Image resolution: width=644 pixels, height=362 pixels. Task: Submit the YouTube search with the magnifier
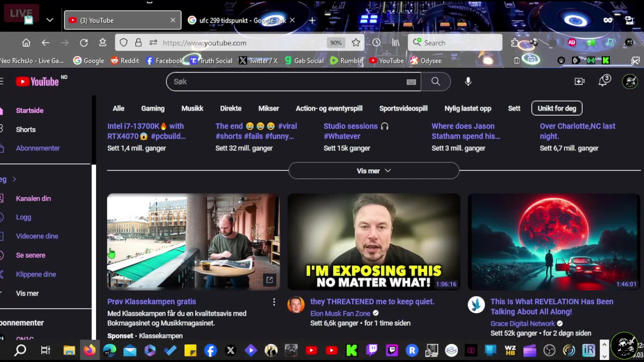click(436, 81)
